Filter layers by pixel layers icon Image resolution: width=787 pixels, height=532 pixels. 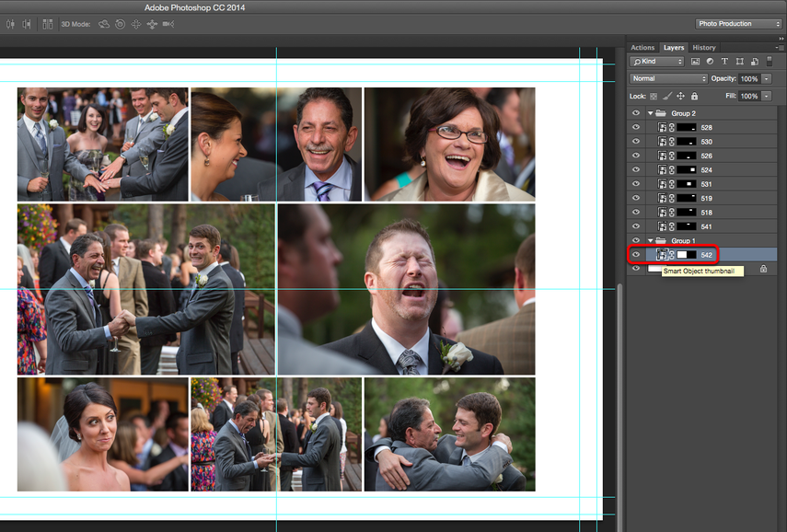pyautogui.click(x=695, y=62)
